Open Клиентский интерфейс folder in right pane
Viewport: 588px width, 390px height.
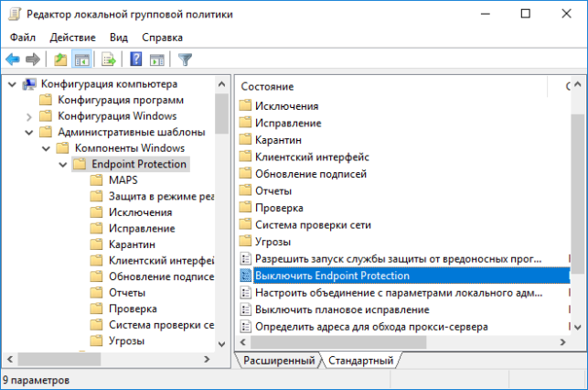coord(312,157)
